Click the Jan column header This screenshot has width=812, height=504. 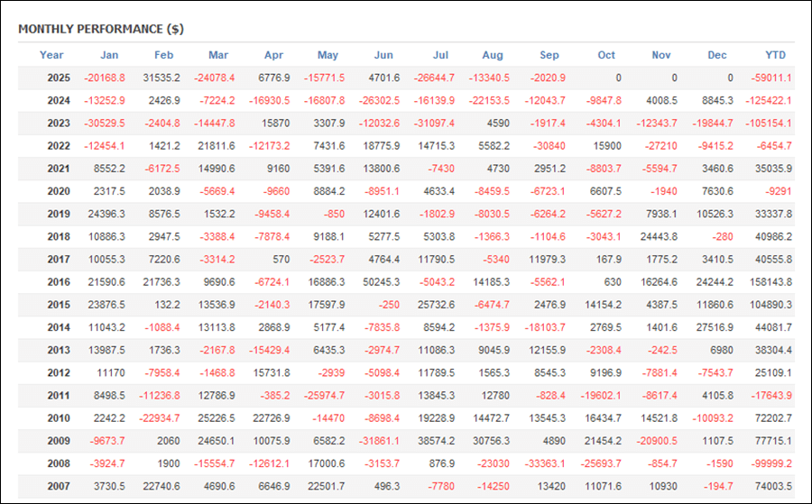[109, 55]
